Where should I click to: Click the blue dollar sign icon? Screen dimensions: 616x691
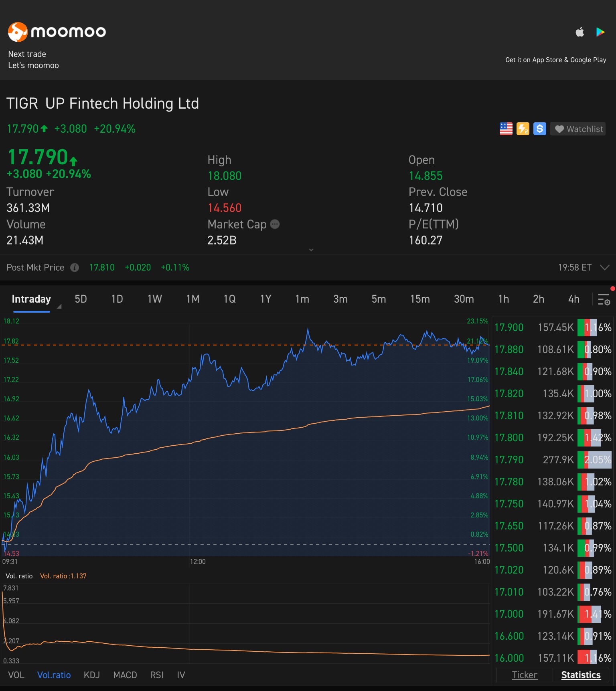[x=540, y=129]
